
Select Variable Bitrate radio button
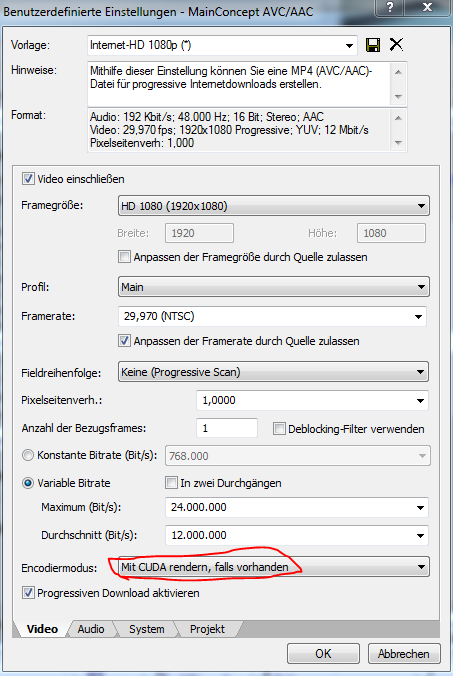[x=28, y=483]
